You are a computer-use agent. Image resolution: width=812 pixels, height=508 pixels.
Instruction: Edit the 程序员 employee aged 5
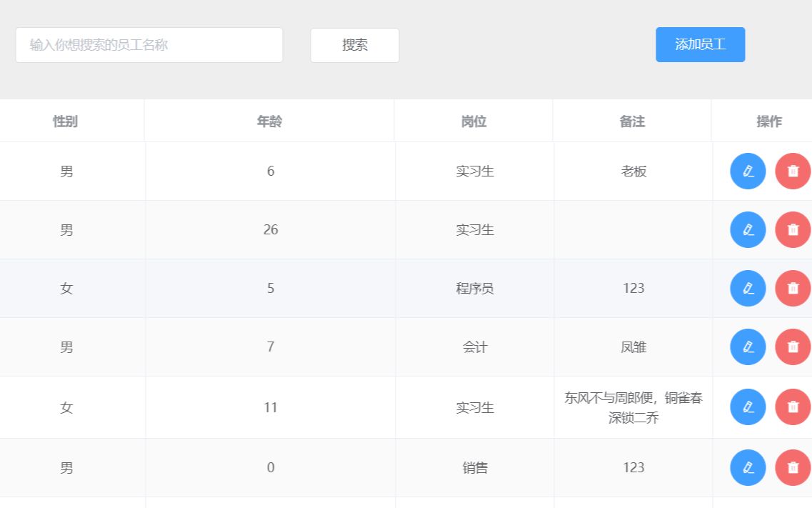(x=748, y=288)
